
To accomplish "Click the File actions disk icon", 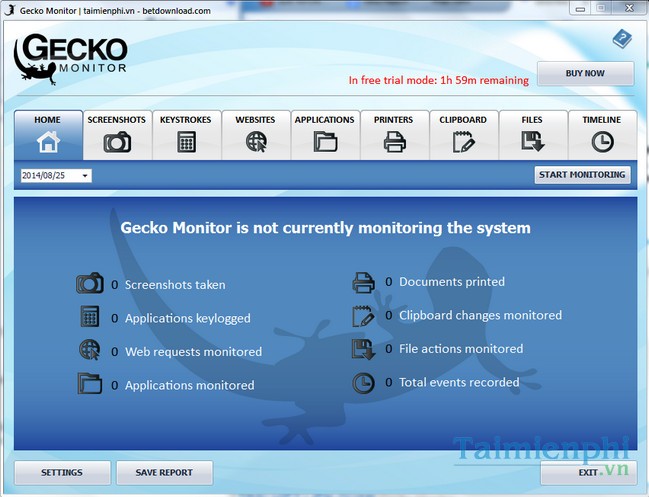I will pos(363,349).
